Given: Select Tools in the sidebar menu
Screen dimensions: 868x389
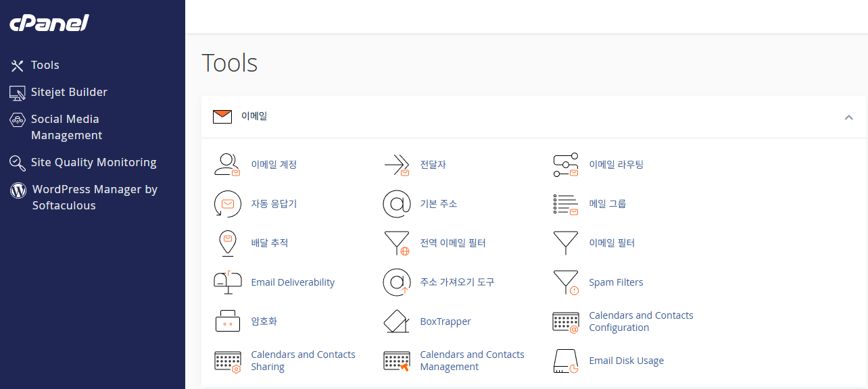Looking at the screenshot, I should 45,66.
